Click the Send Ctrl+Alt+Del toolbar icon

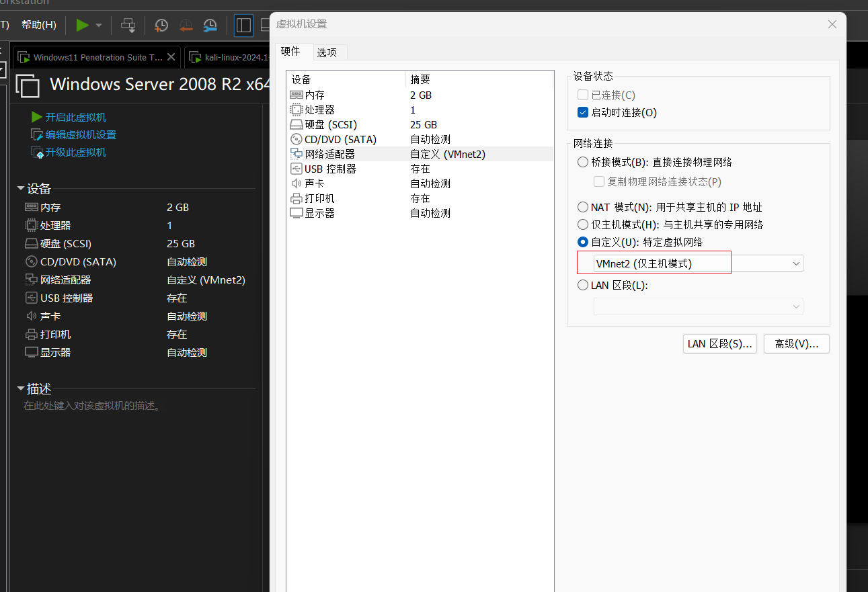[128, 26]
